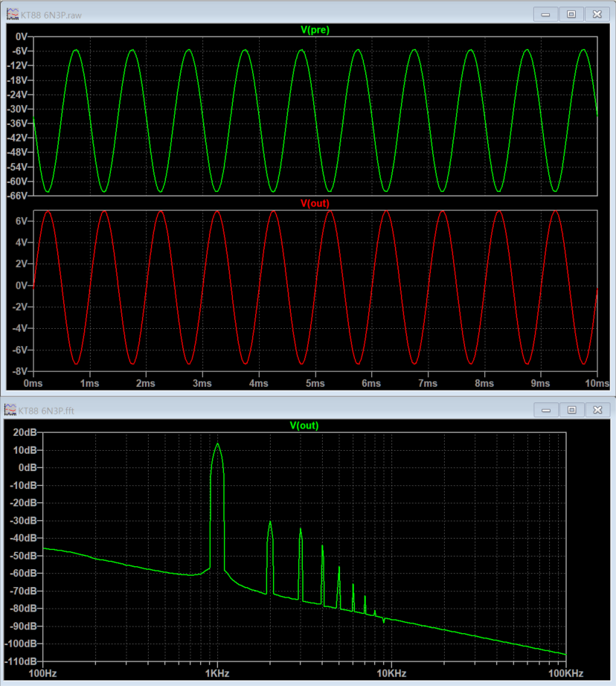Click the fundamental peak at 1KHz in the FFT
The height and width of the screenshot is (686, 616).
click(217, 445)
